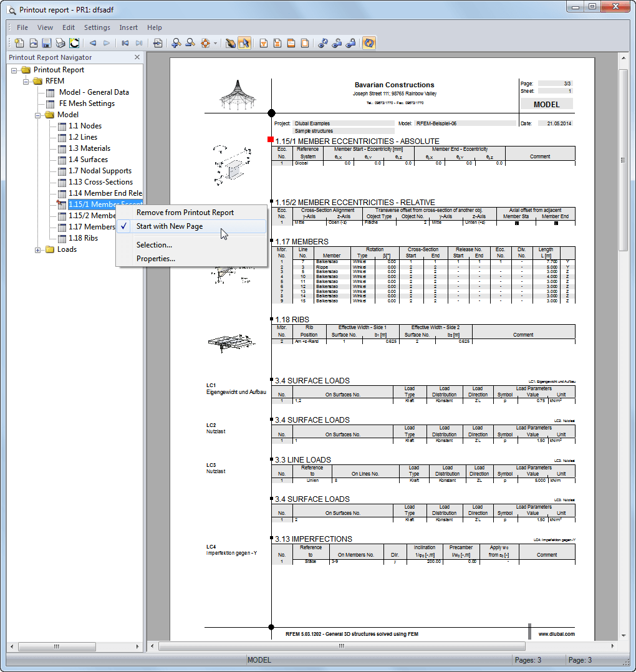Viewport: 636px width, 672px height.
Task: Open the Help menu
Action: point(154,27)
